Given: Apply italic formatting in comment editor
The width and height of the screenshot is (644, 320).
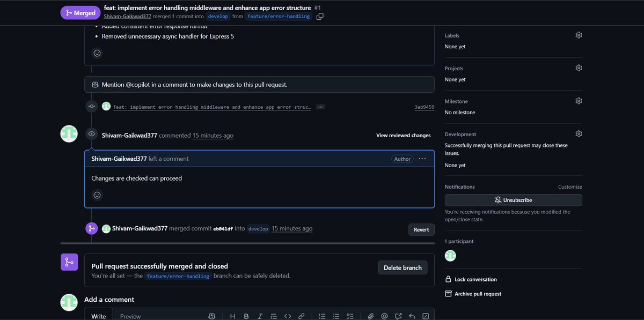Looking at the screenshot, I should pos(260,316).
